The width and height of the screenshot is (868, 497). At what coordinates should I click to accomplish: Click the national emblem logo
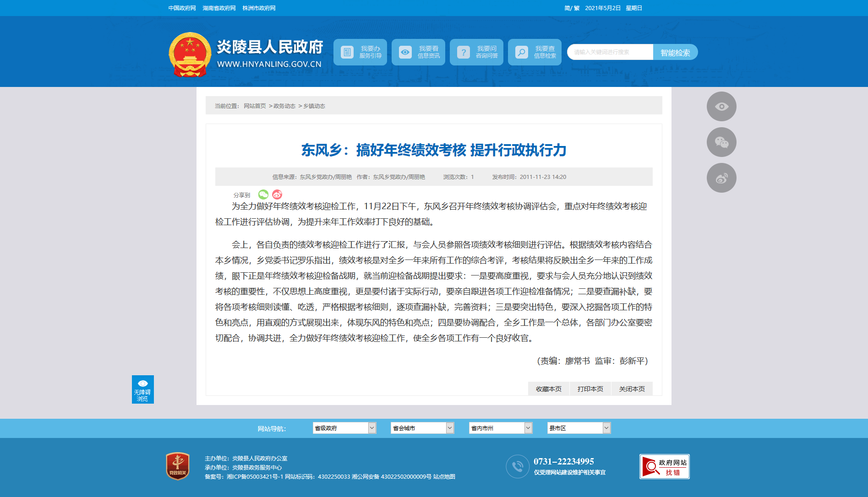pyautogui.click(x=190, y=54)
